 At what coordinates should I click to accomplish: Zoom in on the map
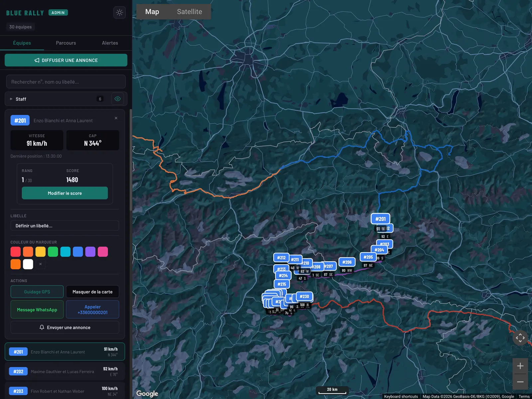point(520,366)
